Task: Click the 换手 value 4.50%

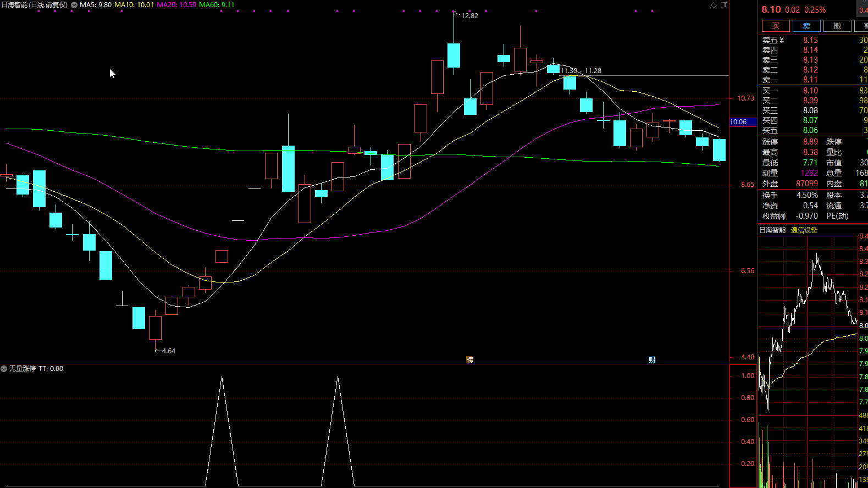Action: [808, 195]
